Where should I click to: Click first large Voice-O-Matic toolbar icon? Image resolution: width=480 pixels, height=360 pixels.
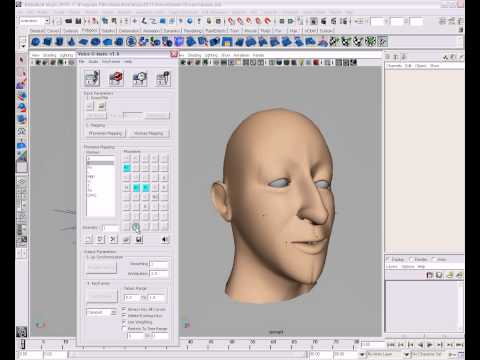point(92,79)
